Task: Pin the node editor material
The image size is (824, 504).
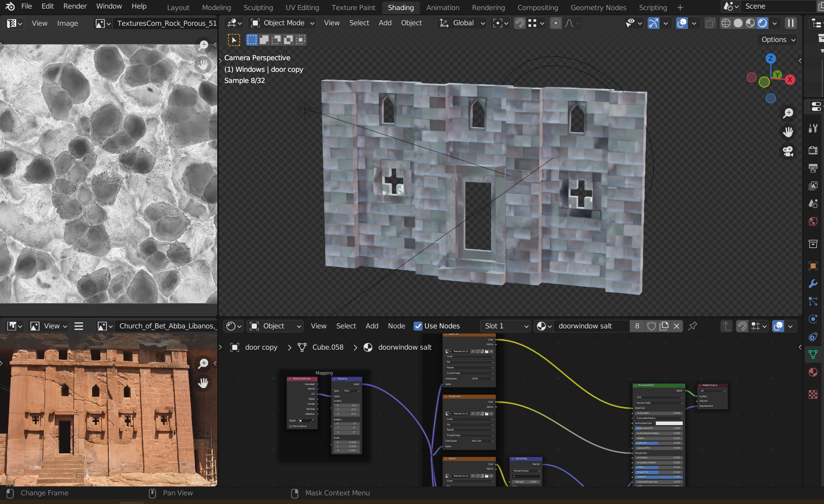Action: tap(693, 326)
